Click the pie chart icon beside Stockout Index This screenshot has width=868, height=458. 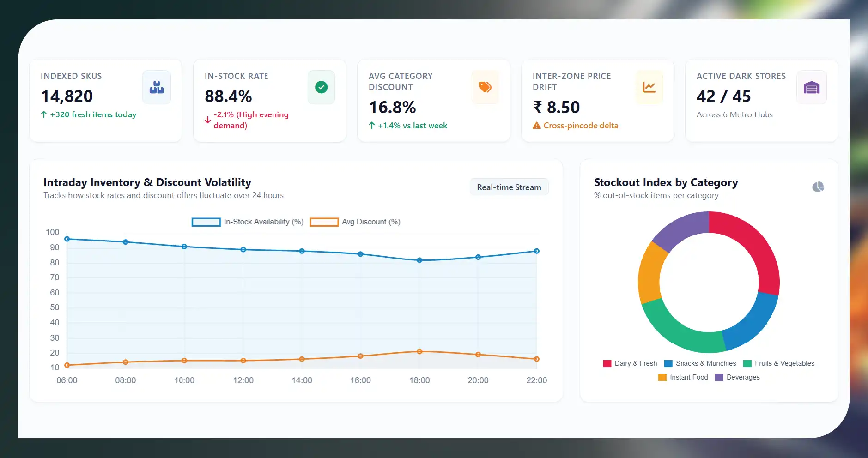click(x=818, y=187)
